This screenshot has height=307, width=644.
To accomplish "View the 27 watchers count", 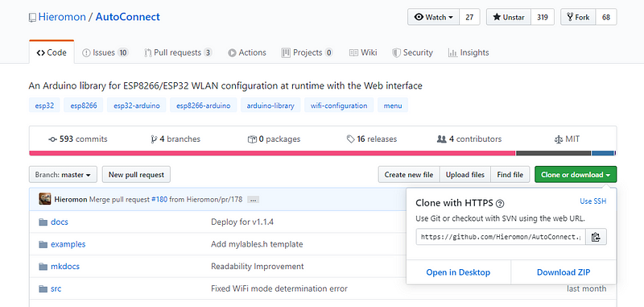I will pos(469,17).
